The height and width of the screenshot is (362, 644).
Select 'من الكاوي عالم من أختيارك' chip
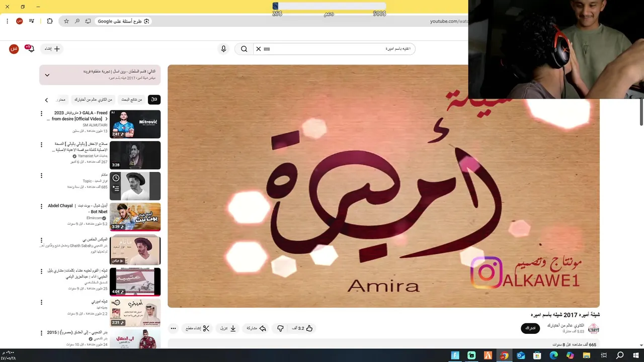pyautogui.click(x=94, y=100)
